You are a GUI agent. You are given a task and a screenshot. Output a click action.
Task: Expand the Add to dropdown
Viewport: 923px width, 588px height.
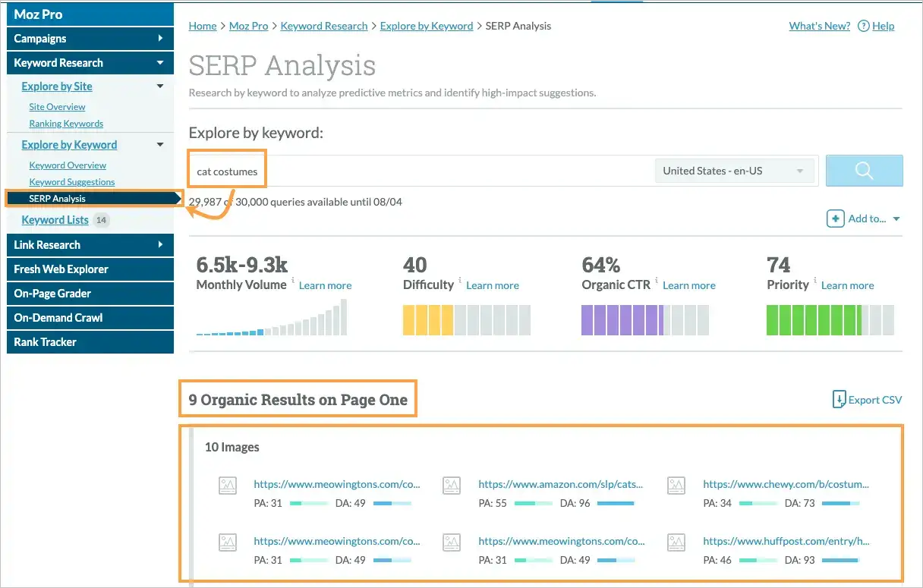pos(896,218)
